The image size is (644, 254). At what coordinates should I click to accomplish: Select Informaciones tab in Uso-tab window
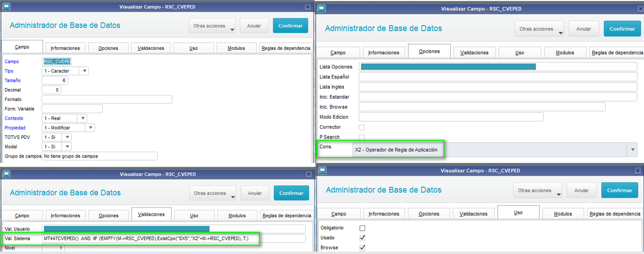384,214
